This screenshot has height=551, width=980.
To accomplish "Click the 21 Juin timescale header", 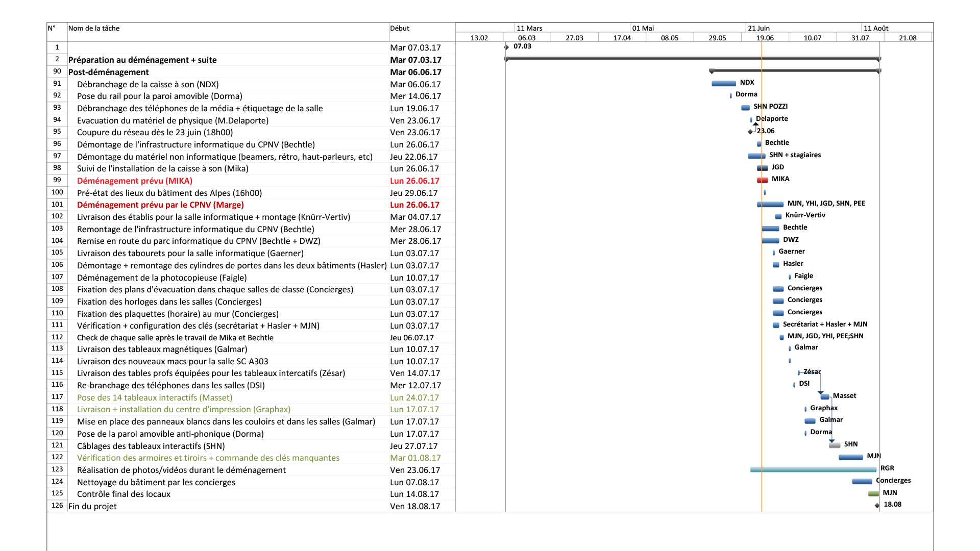I will pyautogui.click(x=758, y=28).
